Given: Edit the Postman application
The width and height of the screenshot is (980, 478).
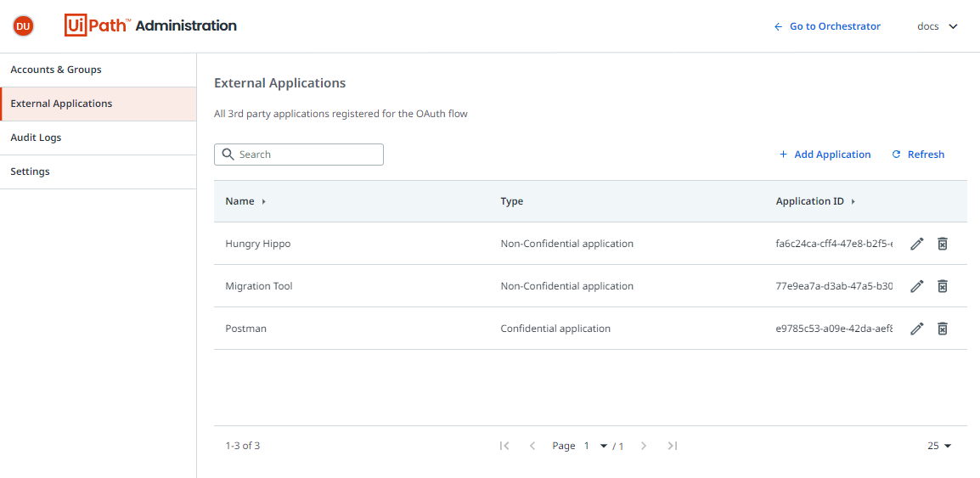Looking at the screenshot, I should 917,329.
